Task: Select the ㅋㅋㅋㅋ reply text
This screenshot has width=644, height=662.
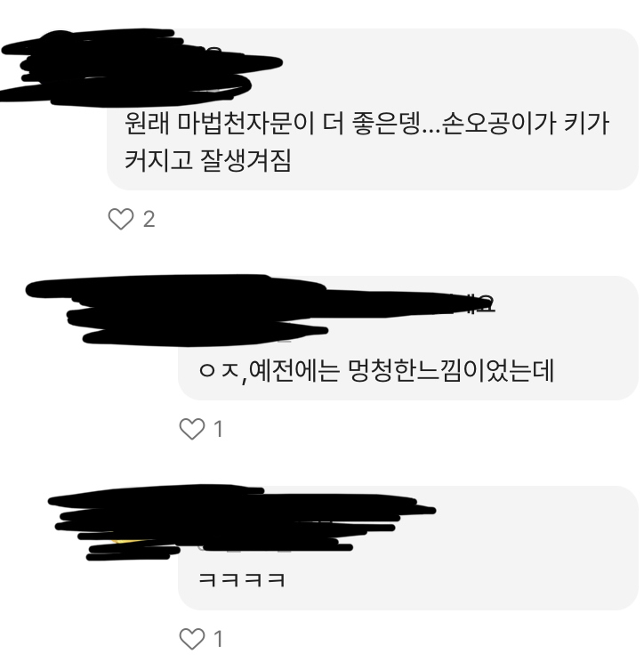Action: tap(242, 580)
